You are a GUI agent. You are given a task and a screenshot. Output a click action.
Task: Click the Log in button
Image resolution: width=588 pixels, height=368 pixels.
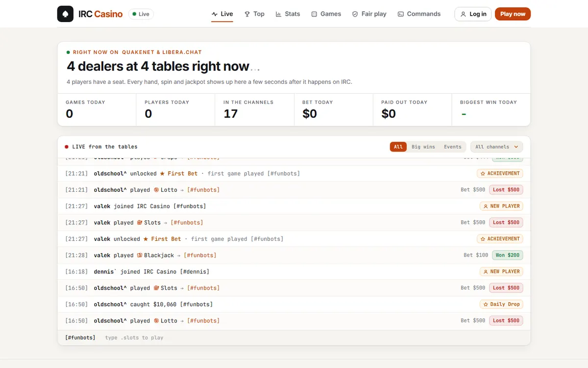point(472,14)
